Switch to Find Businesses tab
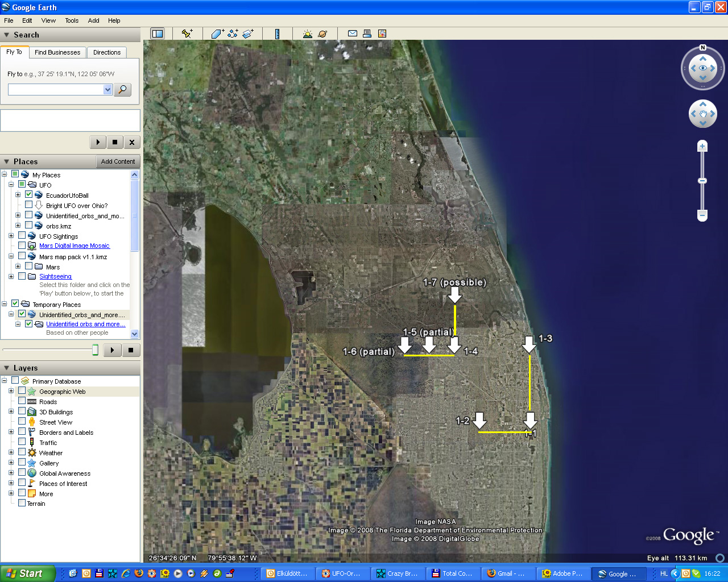This screenshot has height=582, width=728. point(57,52)
